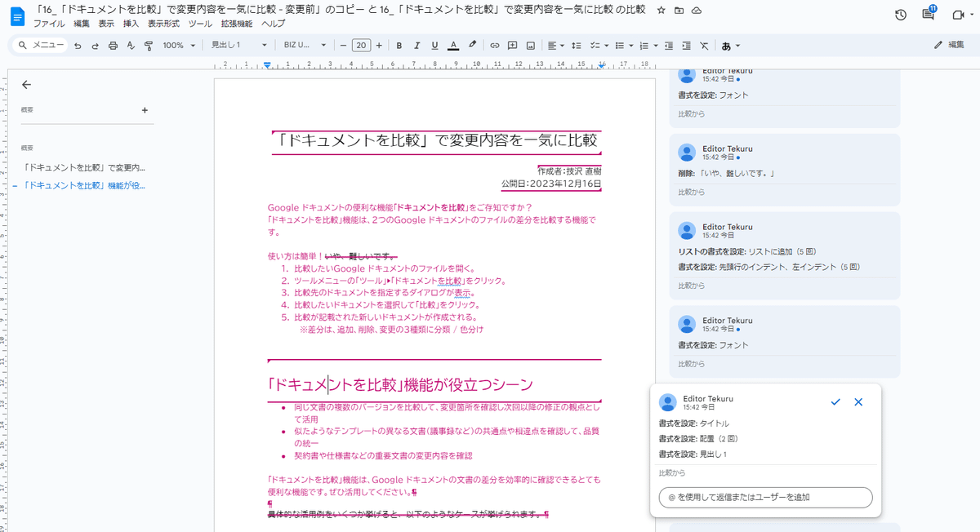Image resolution: width=980 pixels, height=532 pixels.
Task: Open the Google Docs home icon
Action: [18, 16]
